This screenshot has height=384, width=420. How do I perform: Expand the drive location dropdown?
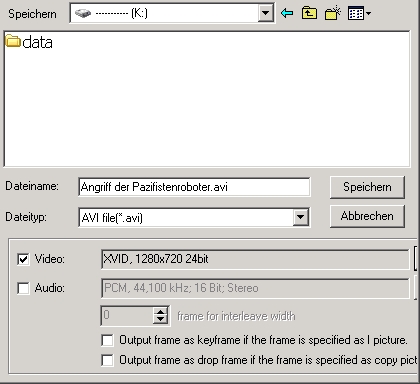(266, 13)
